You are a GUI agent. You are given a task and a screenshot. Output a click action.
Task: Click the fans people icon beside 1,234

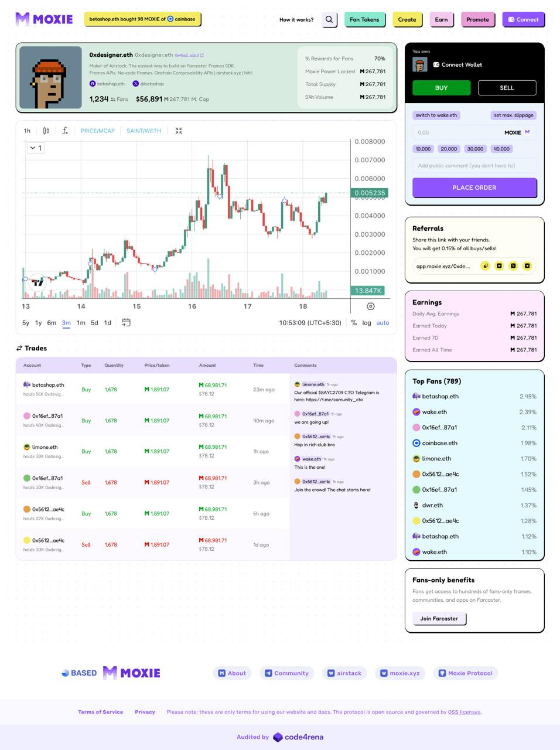113,100
